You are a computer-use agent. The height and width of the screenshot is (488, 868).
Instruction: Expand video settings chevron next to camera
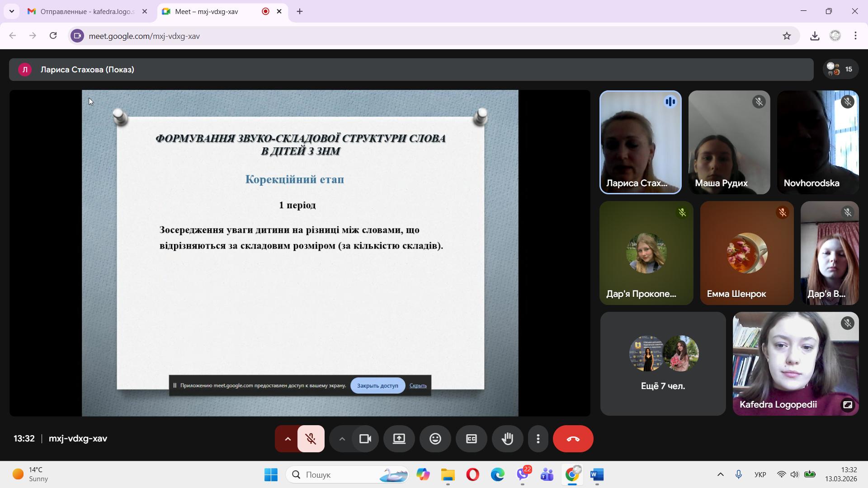click(342, 439)
